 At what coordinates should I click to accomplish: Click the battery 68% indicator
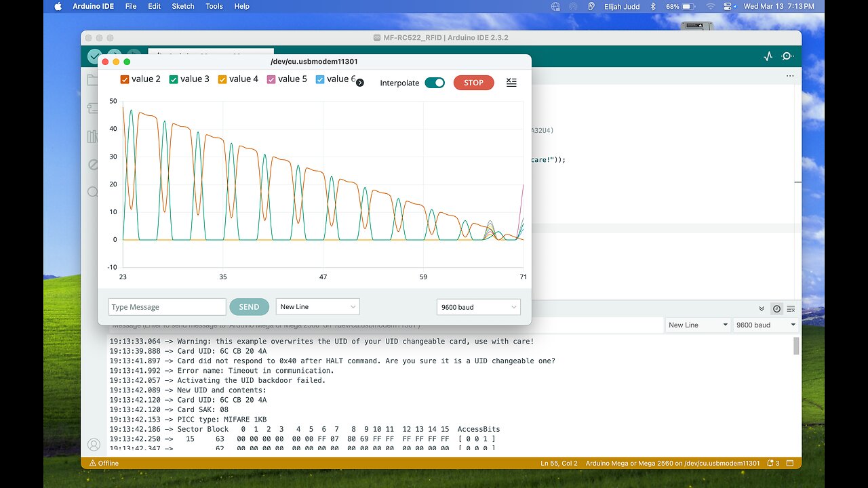click(681, 6)
